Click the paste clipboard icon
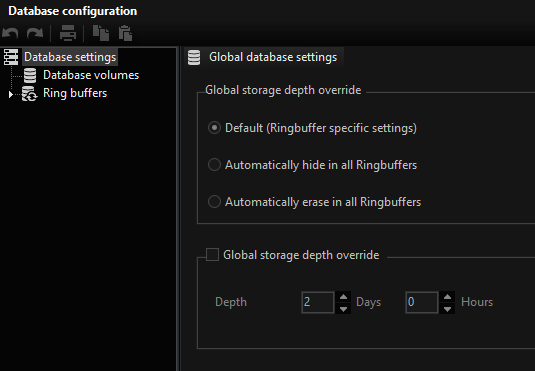This screenshot has width=535, height=371. click(125, 33)
